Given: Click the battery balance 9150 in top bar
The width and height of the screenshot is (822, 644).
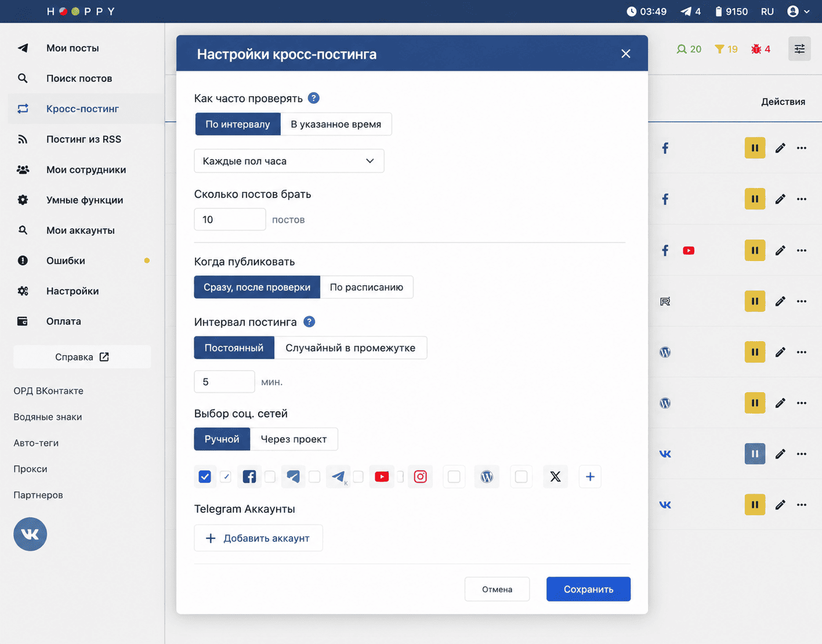Looking at the screenshot, I should click(x=731, y=12).
